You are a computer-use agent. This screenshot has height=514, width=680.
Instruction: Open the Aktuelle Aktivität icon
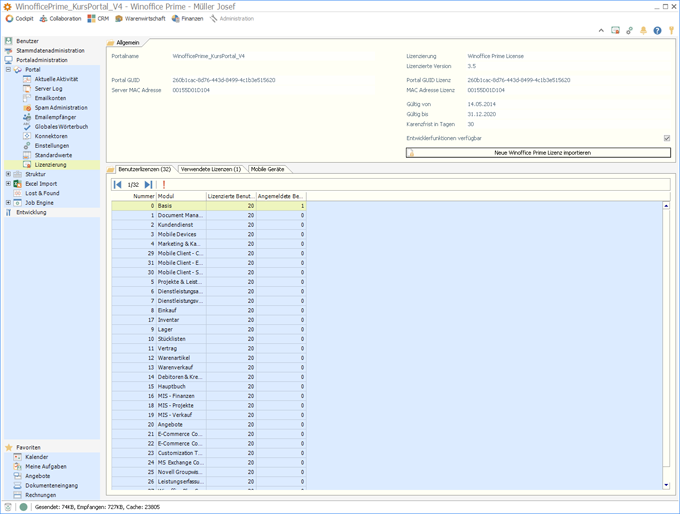(27, 79)
